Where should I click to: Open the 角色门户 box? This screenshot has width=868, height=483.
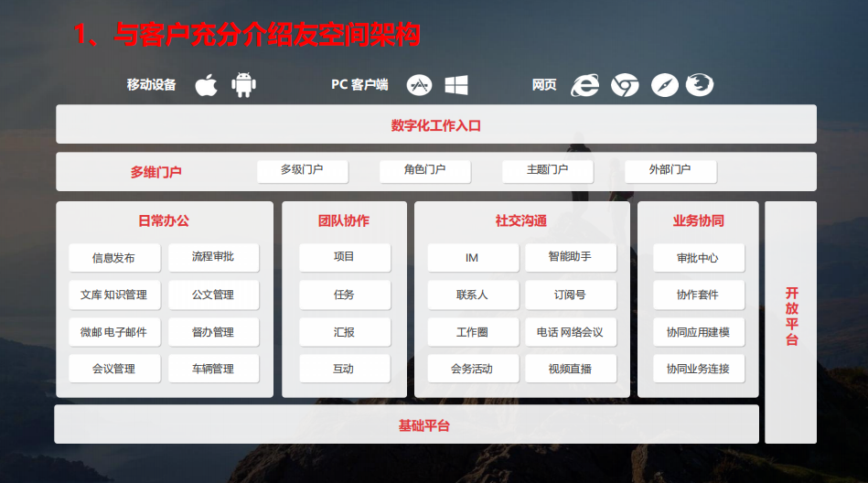click(x=425, y=170)
